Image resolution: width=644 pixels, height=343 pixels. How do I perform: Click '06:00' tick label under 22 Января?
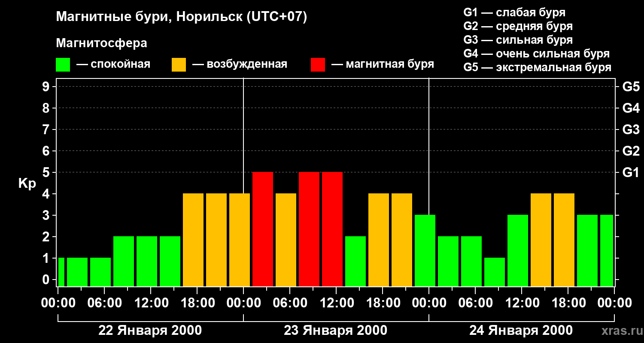(x=104, y=303)
